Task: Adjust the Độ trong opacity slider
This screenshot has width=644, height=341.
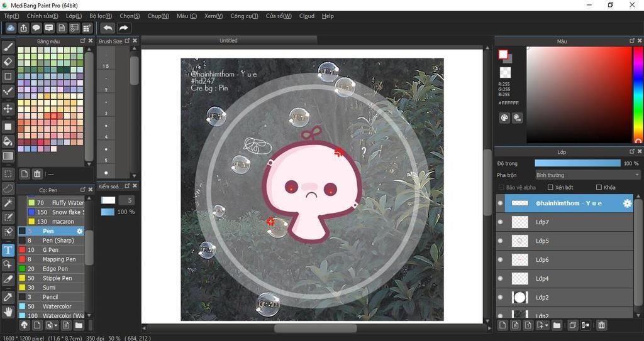Action: pos(577,163)
